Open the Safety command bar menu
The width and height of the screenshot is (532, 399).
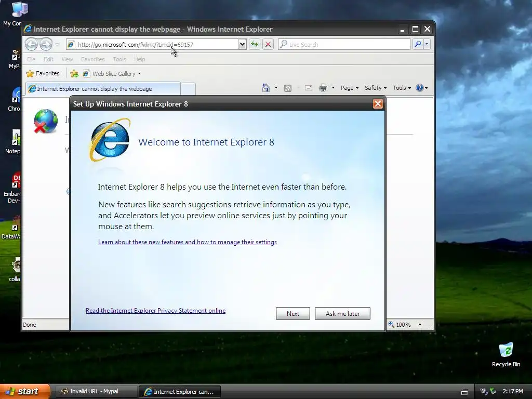[376, 88]
